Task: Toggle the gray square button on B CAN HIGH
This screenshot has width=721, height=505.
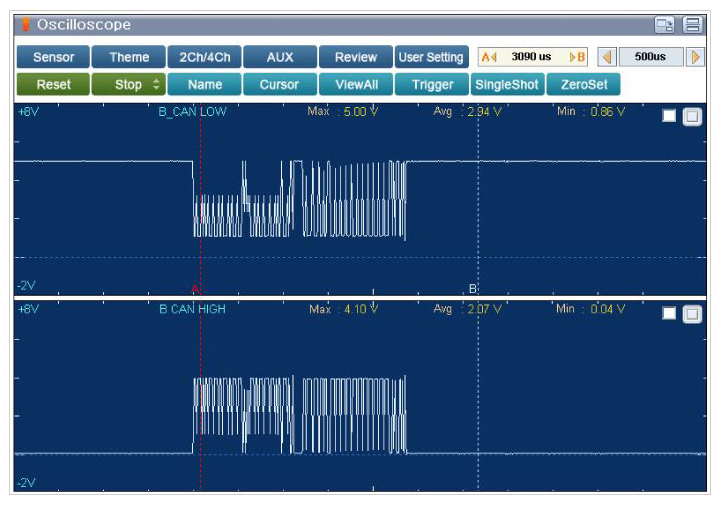Action: (x=692, y=313)
